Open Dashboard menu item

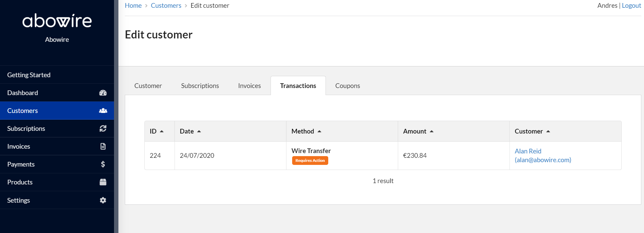pos(57,93)
